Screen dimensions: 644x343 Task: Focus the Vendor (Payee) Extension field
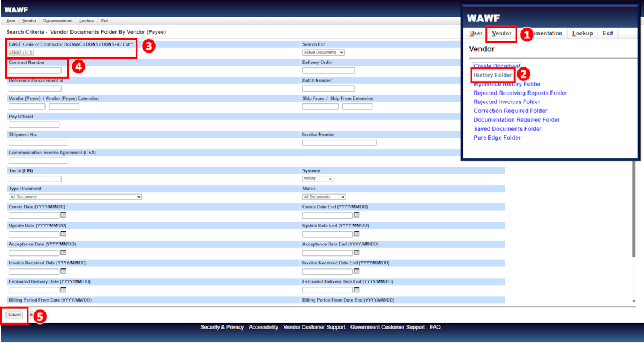[64, 106]
